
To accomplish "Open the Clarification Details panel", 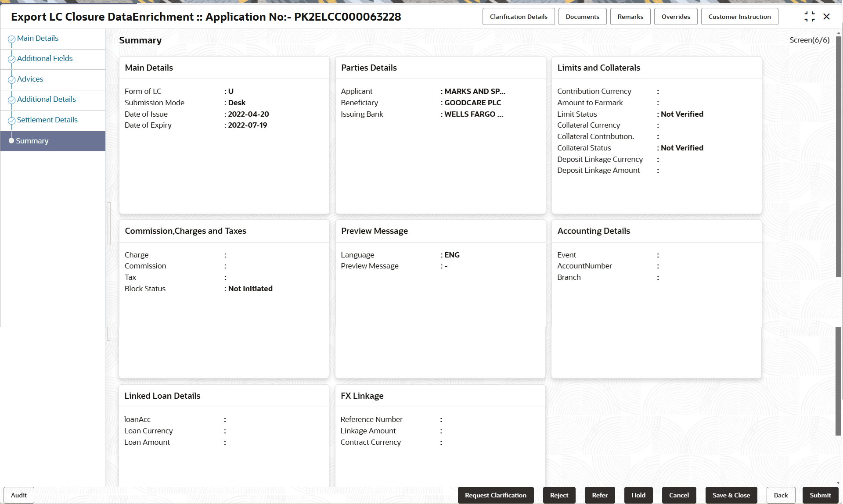I will click(519, 16).
